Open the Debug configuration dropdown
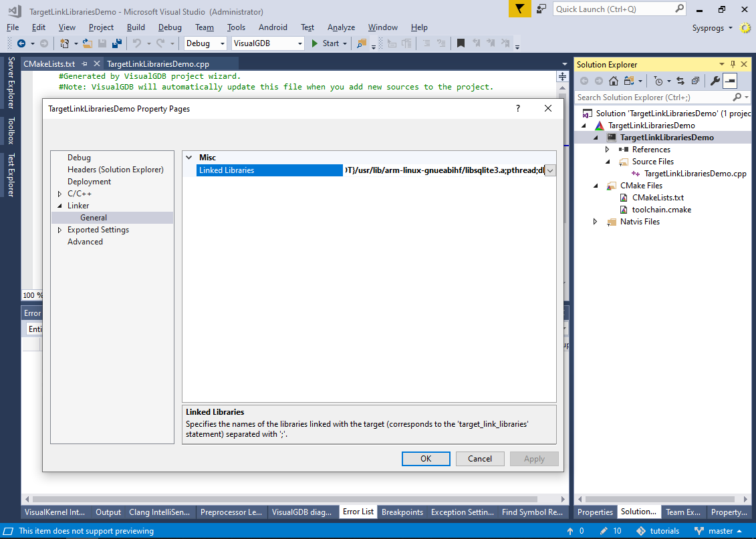This screenshot has width=756, height=539. (223, 43)
